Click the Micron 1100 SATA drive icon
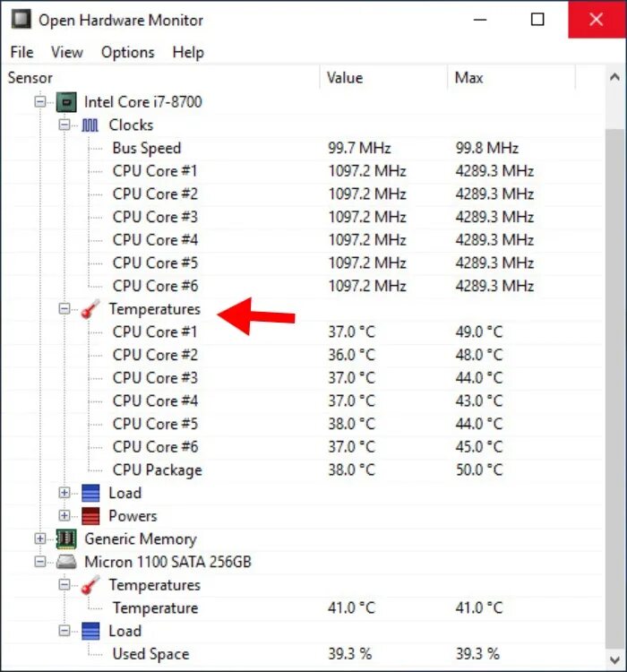The height and width of the screenshot is (672, 627). [x=66, y=562]
